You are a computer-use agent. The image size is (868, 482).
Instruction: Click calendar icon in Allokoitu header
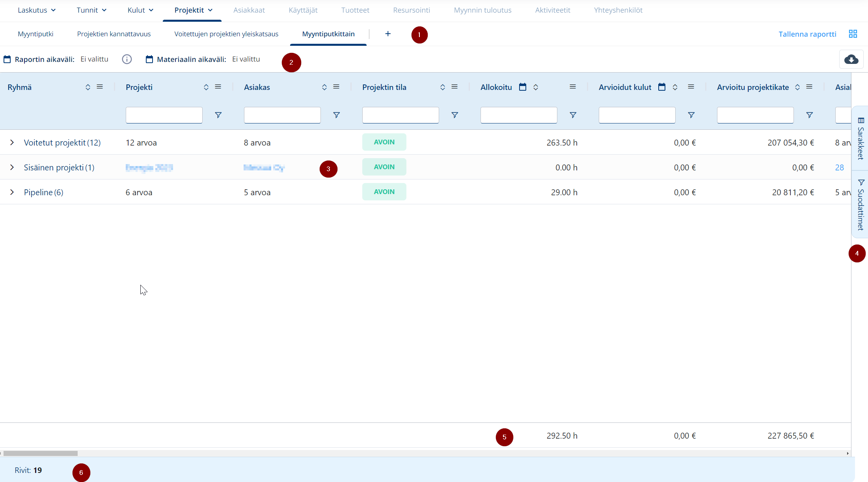523,87
